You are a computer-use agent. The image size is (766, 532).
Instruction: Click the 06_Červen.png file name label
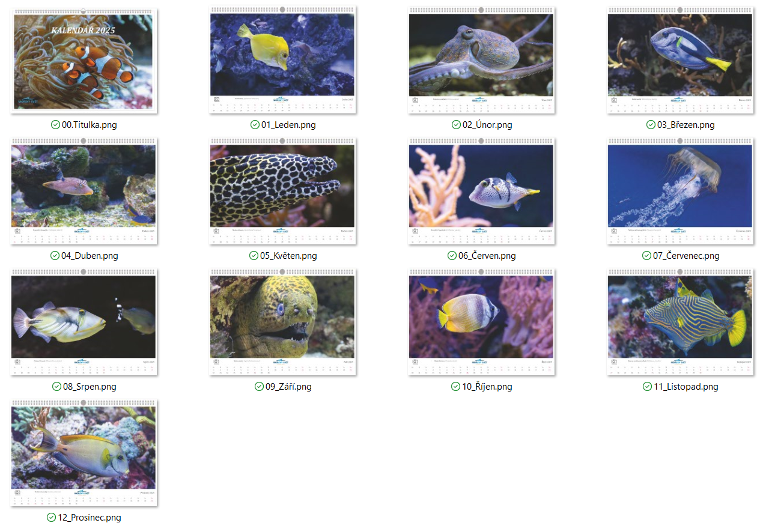pyautogui.click(x=487, y=256)
